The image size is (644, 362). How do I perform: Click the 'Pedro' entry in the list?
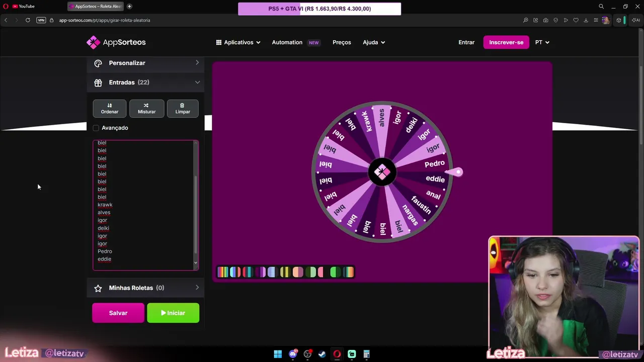105,251
